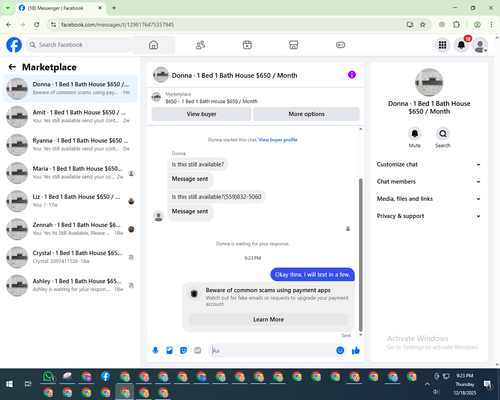Open the Chrome menu three dots
The image size is (500, 400).
click(491, 24)
